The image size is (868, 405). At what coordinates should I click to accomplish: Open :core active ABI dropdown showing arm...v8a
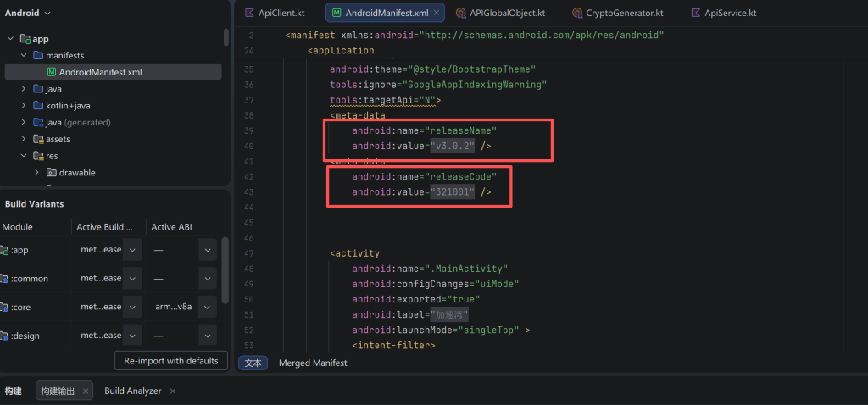pyautogui.click(x=207, y=307)
